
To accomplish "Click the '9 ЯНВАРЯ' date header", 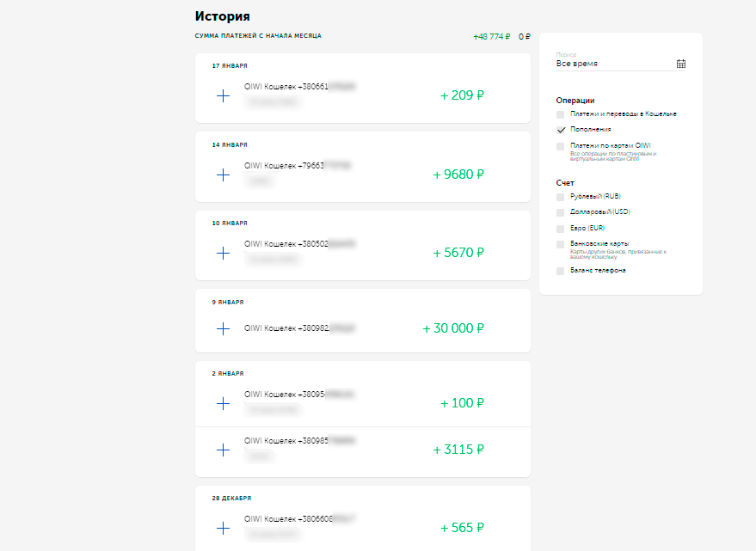I will coord(228,303).
